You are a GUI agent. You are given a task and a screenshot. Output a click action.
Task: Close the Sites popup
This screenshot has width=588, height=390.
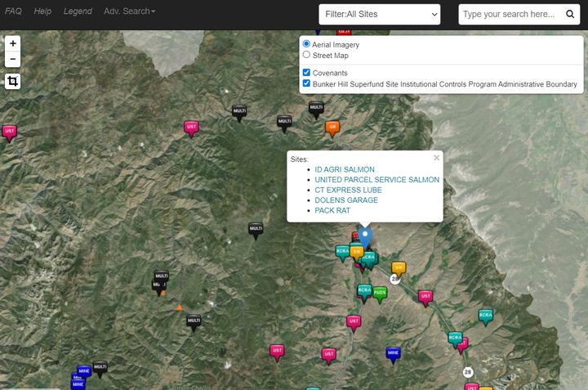point(436,158)
